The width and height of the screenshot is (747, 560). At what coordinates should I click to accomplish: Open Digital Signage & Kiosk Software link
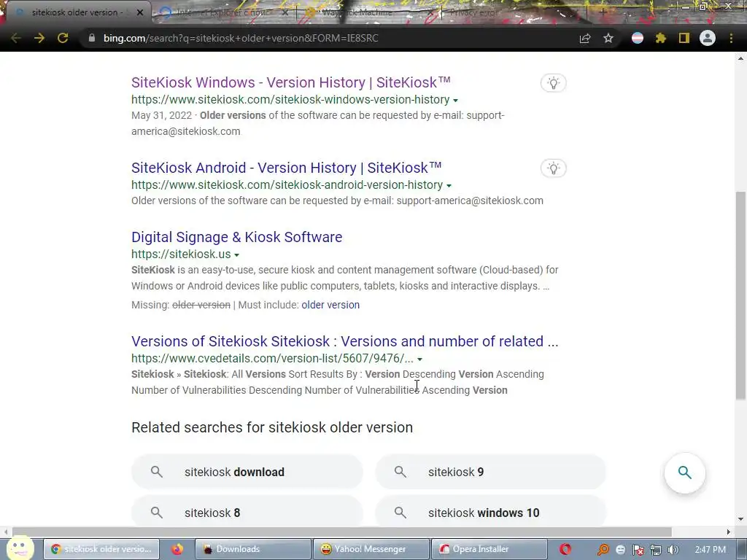click(x=237, y=237)
